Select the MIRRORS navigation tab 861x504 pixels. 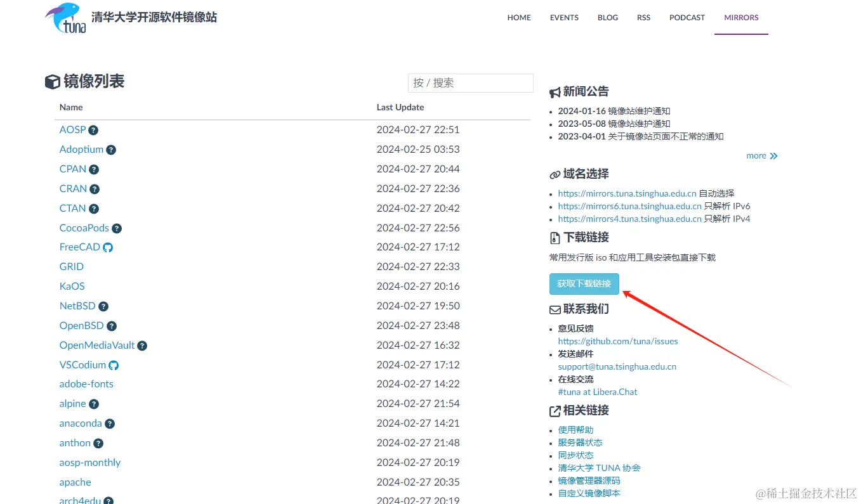(x=741, y=18)
